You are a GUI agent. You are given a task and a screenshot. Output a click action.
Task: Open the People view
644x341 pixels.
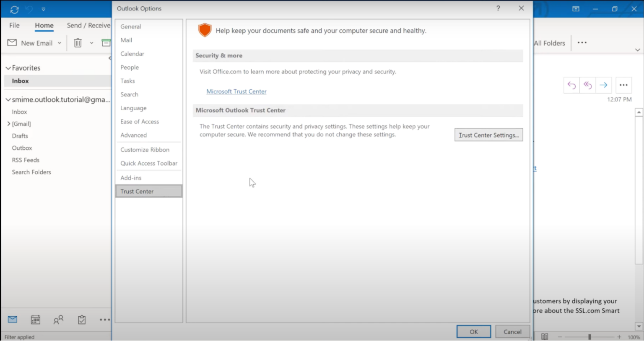[x=58, y=319]
